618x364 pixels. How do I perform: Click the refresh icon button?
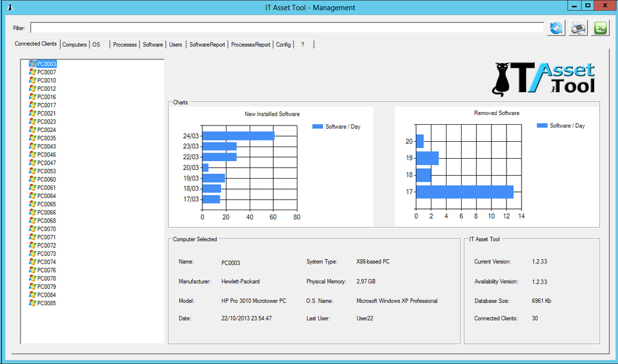[556, 28]
